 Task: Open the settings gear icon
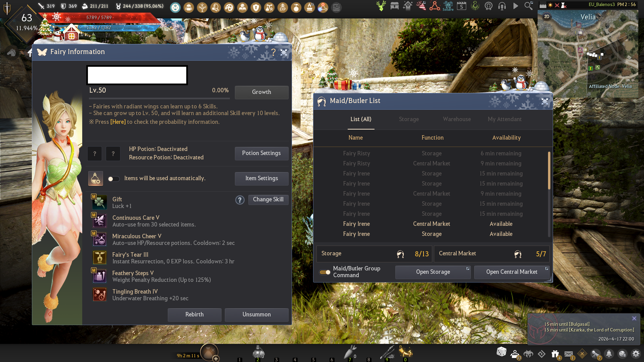(636, 354)
